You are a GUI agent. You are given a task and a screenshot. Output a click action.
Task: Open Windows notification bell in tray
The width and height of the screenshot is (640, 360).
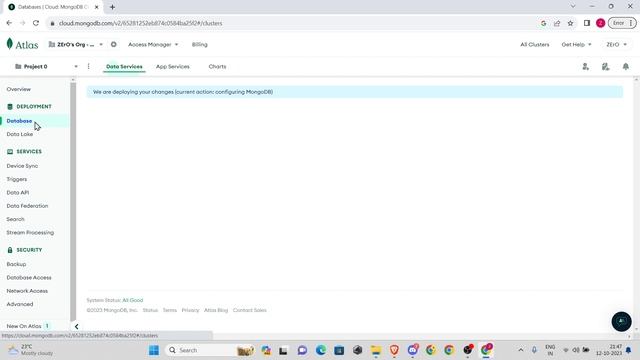pyautogui.click(x=629, y=350)
